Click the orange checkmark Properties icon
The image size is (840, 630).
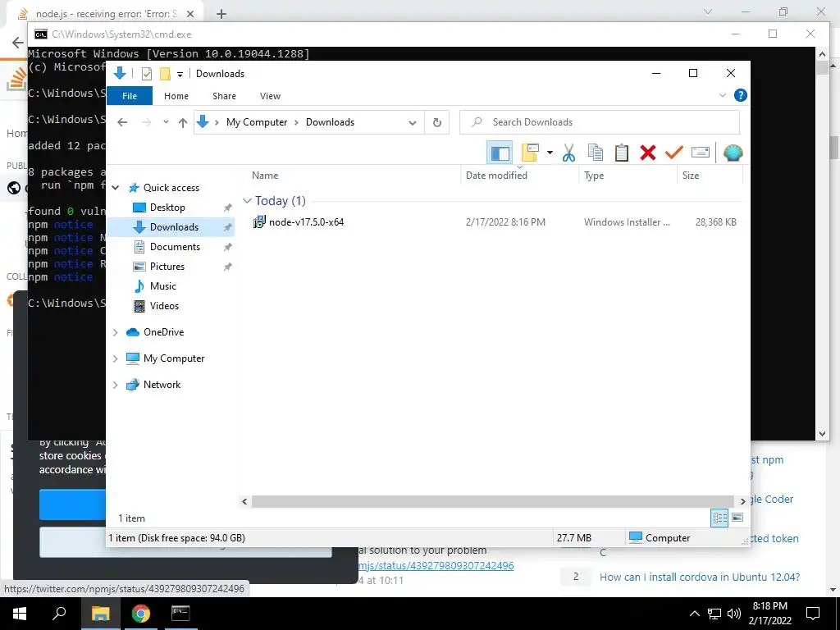[x=674, y=153]
